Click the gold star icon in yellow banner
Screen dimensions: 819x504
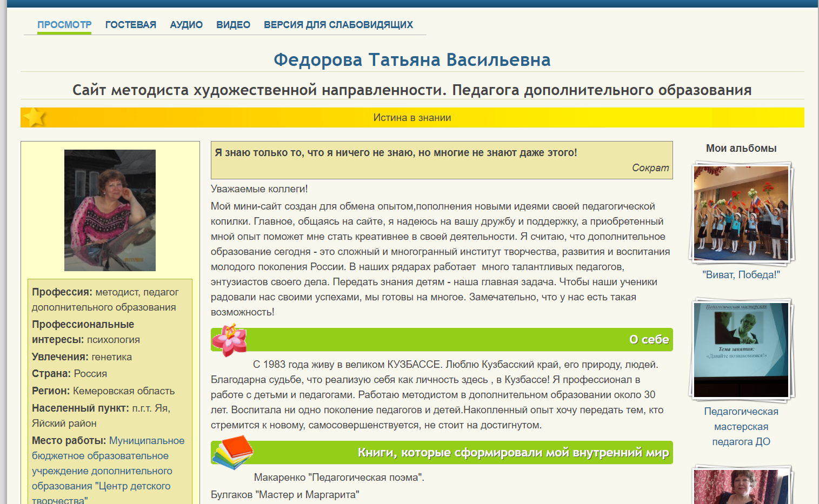pyautogui.click(x=35, y=117)
